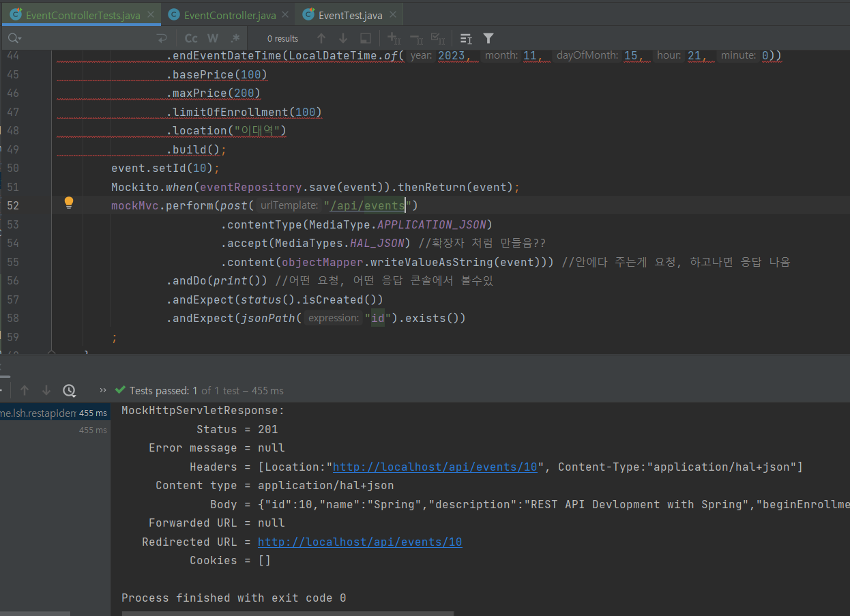Toggle Match Case (Cc) in search
850x616 pixels.
tap(192, 38)
